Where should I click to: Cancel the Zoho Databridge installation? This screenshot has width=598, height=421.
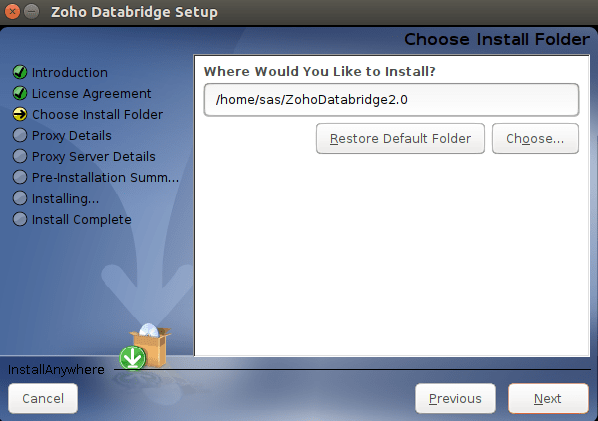(43, 399)
